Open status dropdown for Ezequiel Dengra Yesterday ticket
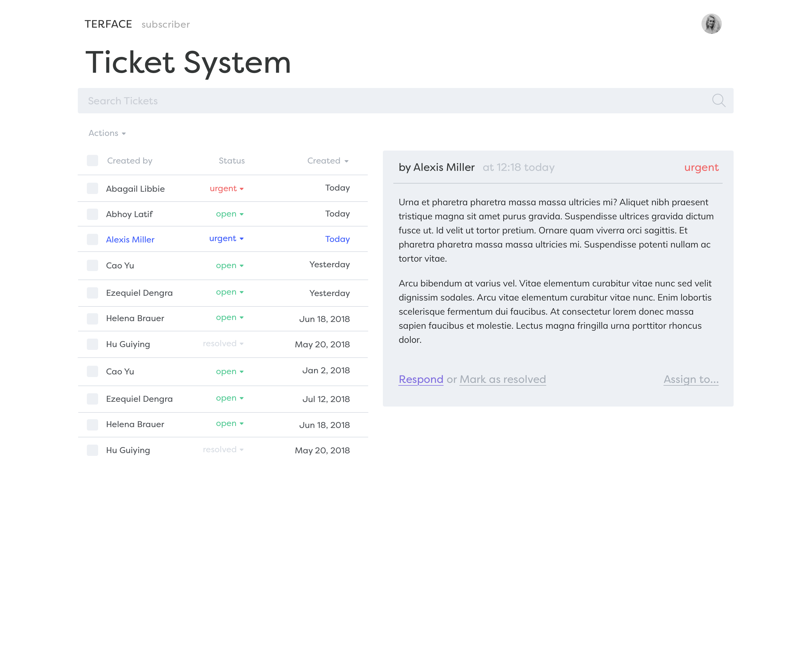 (x=230, y=292)
